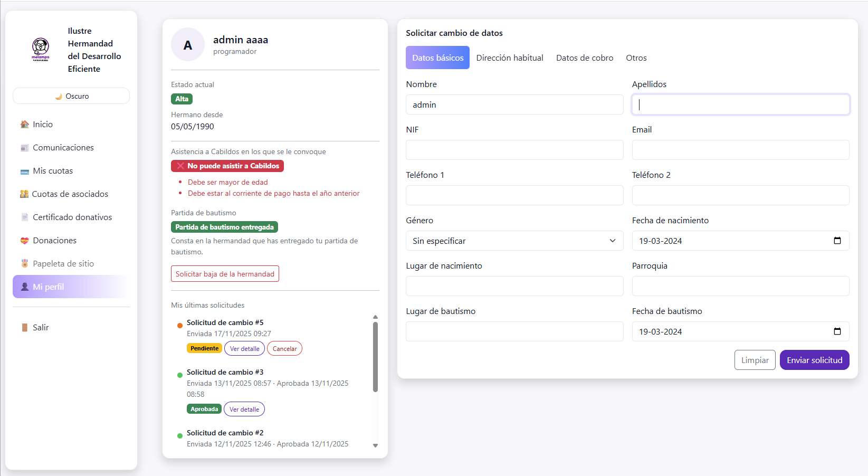Click the Cuotas de asociados people icon
Viewport: 868px width, 476px height.
tap(24, 194)
